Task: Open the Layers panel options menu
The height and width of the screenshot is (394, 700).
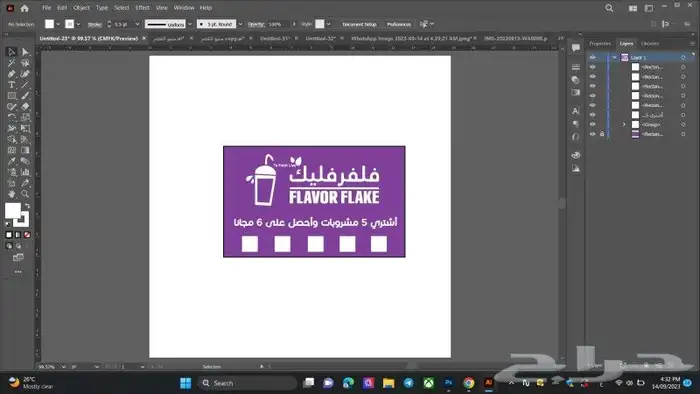Action: (x=692, y=43)
